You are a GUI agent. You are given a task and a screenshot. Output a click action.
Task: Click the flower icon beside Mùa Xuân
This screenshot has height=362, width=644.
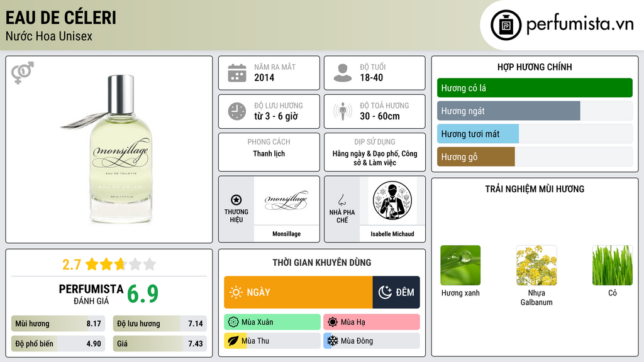233,322
